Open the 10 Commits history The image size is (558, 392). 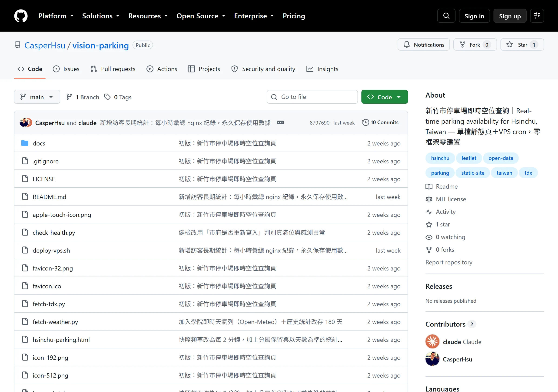tap(380, 123)
